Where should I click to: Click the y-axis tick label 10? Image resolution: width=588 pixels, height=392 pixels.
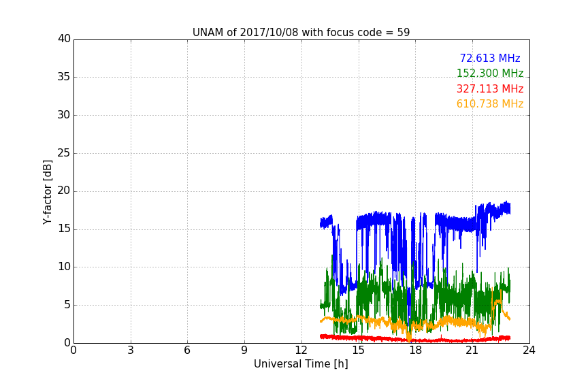coord(64,267)
